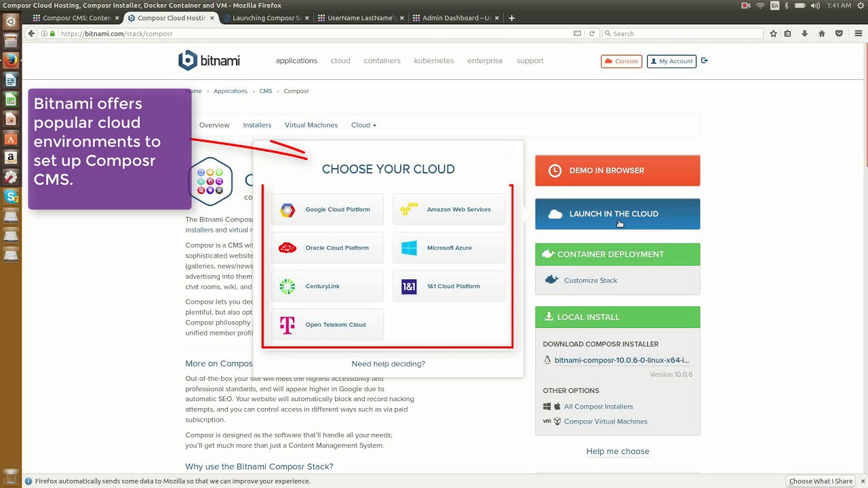
Task: Bookmark this page with the star icon
Action: (773, 33)
